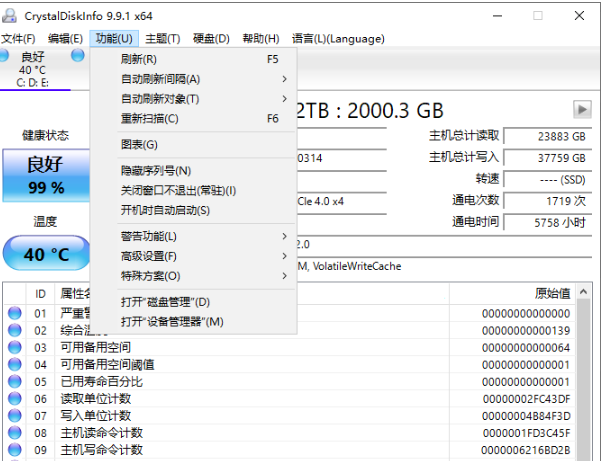Select row 05 已用寿命百分比

290,382
